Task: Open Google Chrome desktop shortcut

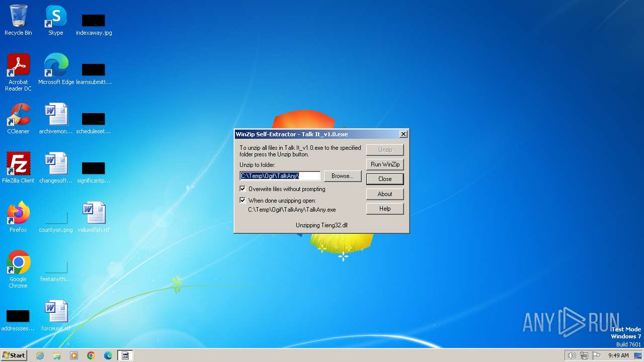Action: (x=18, y=269)
